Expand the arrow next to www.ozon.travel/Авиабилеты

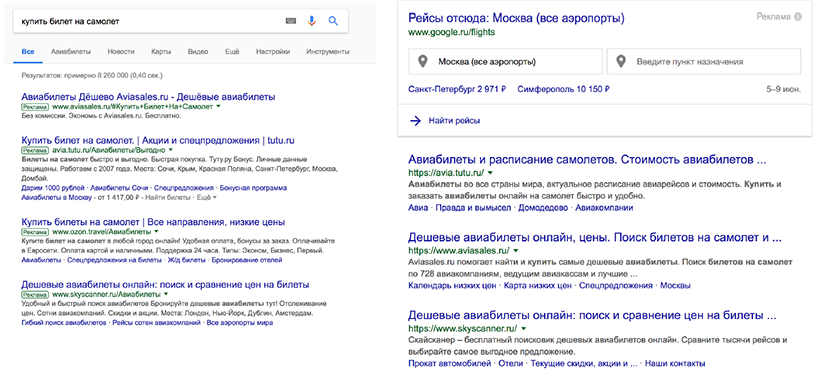[x=156, y=232]
